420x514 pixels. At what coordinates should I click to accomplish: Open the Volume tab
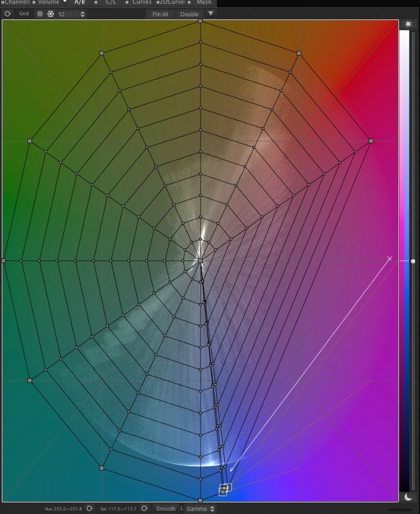pos(48,3)
